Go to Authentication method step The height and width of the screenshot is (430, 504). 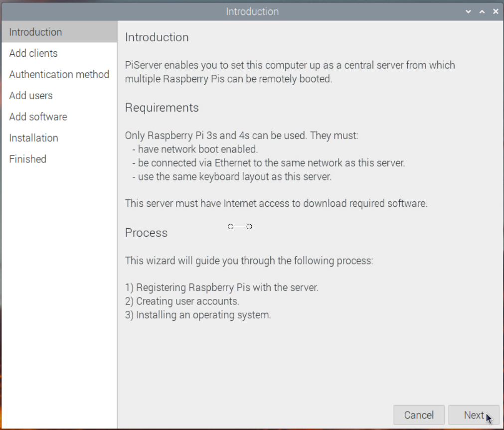(59, 75)
